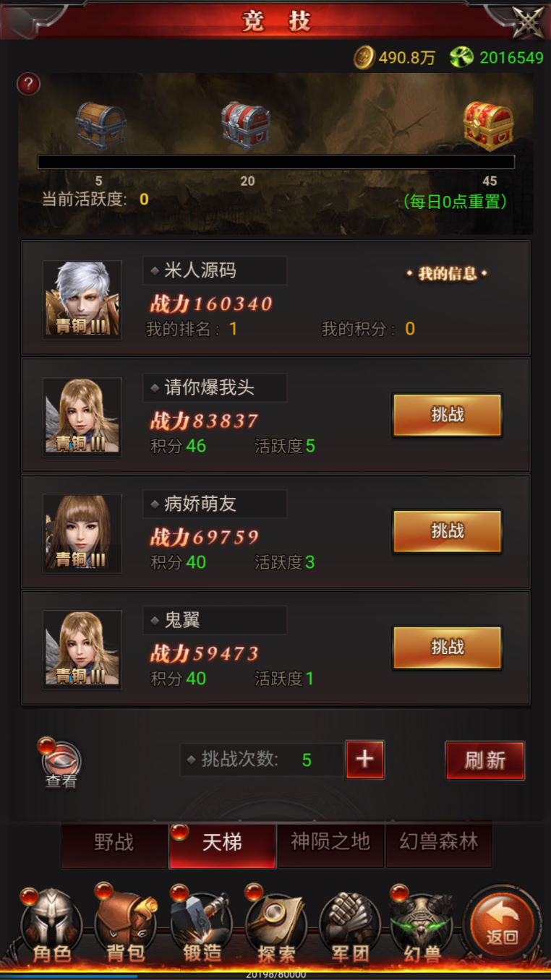The image size is (551, 980).
Task: Challenge player 请你爆我头
Action: tap(448, 415)
